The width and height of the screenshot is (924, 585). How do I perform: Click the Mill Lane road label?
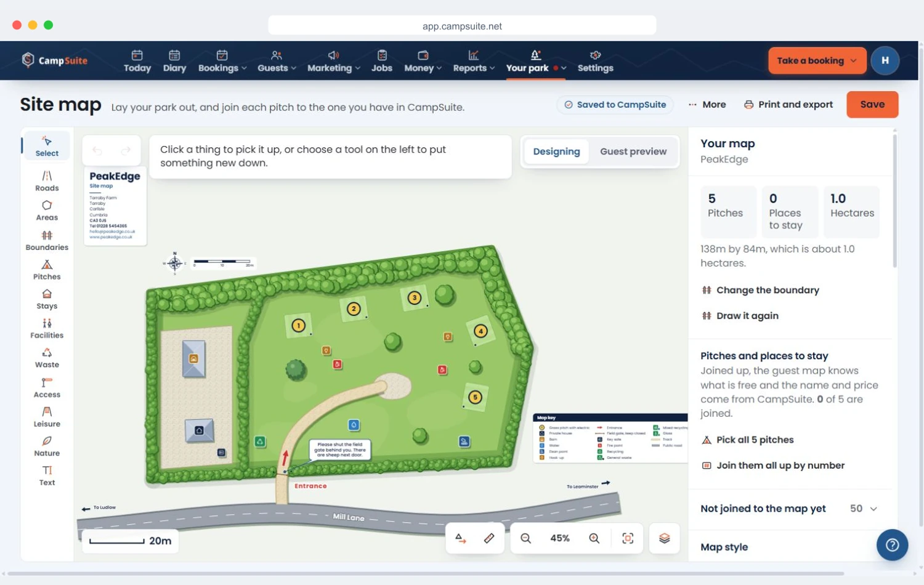point(349,517)
